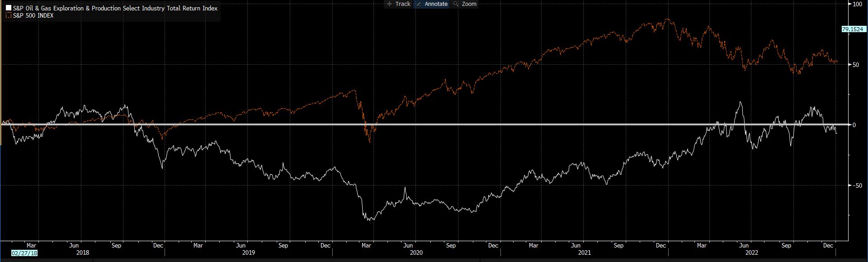This screenshot has height=262, width=868.
Task: Click the Zoom magnifier icon
Action: pyautogui.click(x=456, y=4)
